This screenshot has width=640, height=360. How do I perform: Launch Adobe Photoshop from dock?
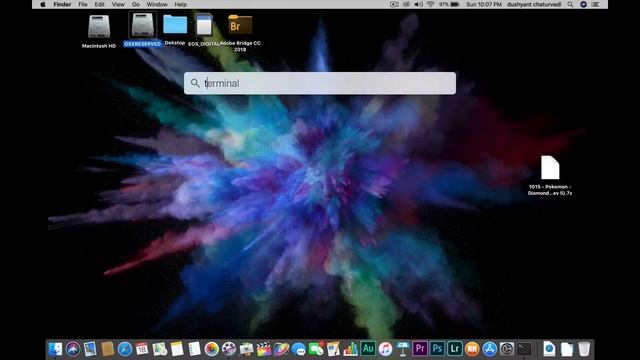point(437,349)
